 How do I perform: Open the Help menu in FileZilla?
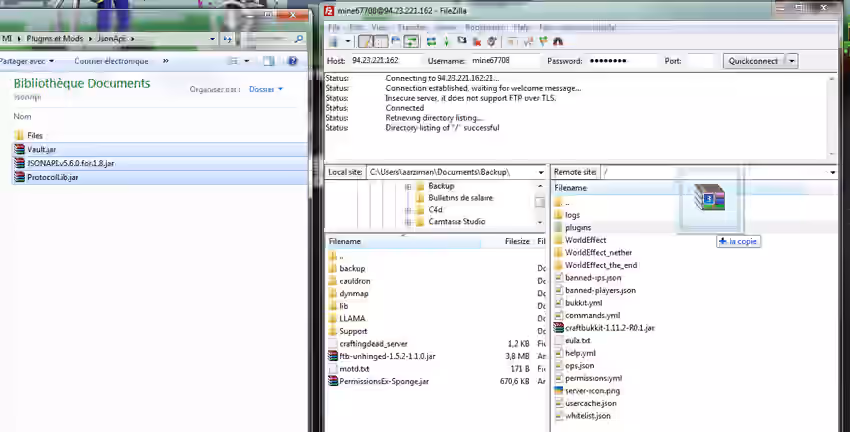point(521,27)
